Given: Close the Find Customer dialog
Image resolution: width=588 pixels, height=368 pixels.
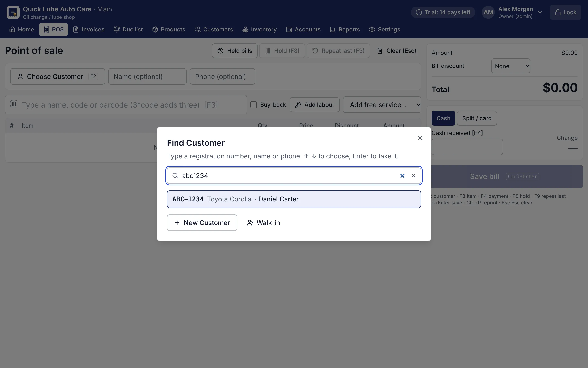Looking at the screenshot, I should tap(420, 138).
